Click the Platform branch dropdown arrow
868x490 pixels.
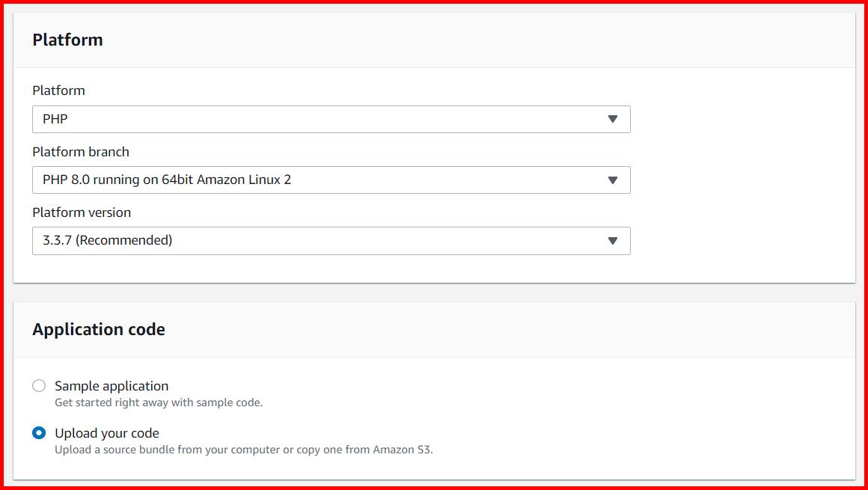click(x=614, y=180)
